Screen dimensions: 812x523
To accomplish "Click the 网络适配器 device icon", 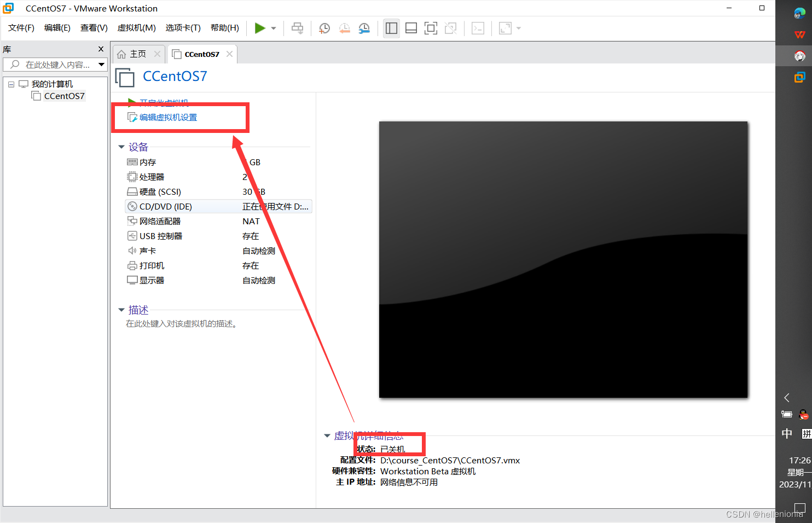I will pyautogui.click(x=132, y=221).
